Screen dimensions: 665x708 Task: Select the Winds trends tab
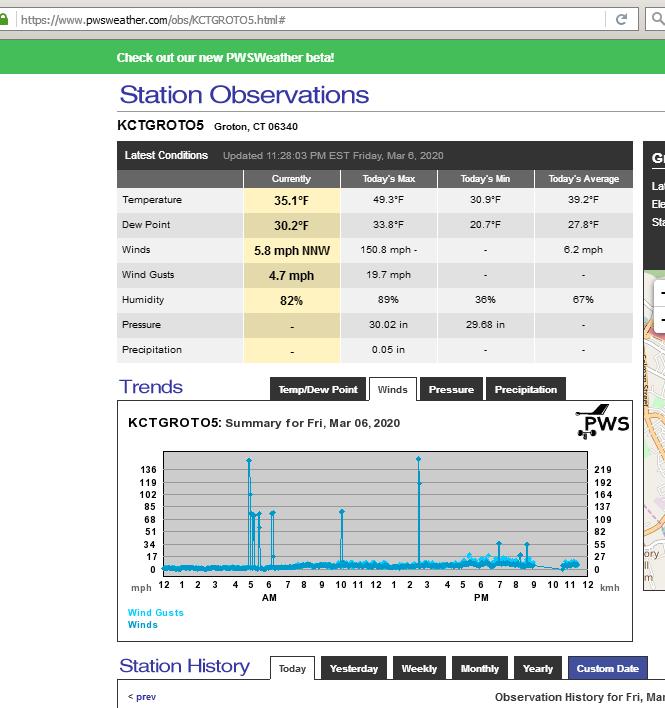392,389
